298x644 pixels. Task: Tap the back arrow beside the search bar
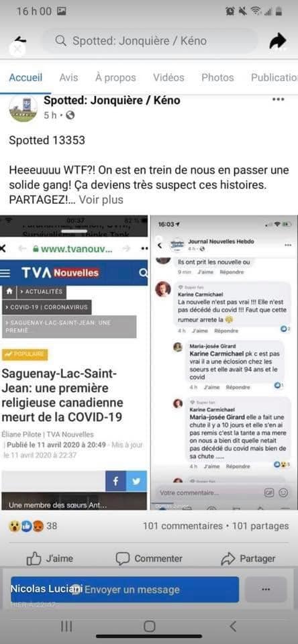(x=19, y=41)
